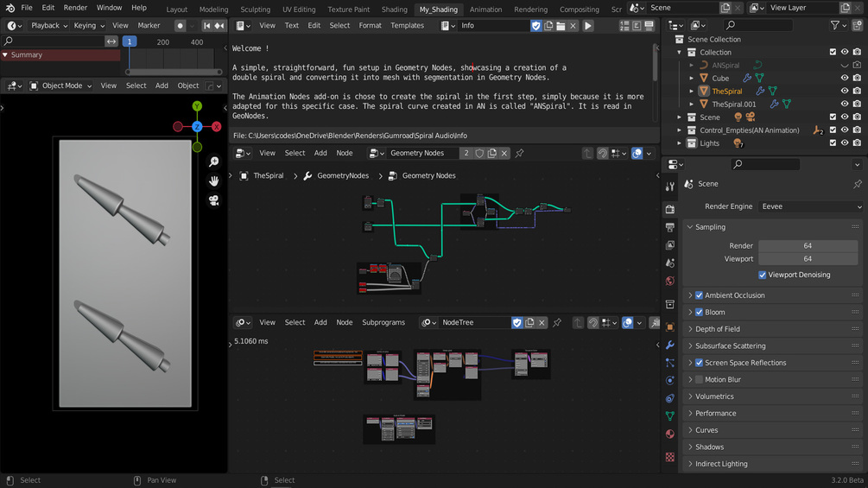Open the Object properties tab

[670, 327]
